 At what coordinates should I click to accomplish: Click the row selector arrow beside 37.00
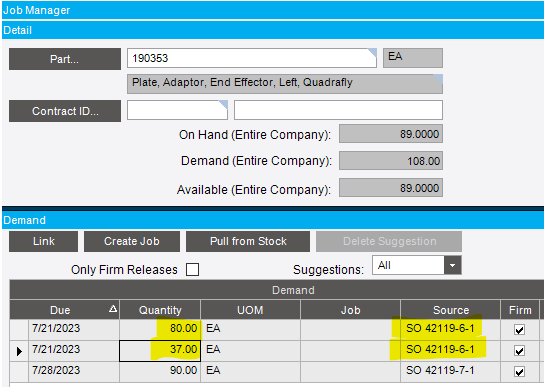click(x=19, y=351)
